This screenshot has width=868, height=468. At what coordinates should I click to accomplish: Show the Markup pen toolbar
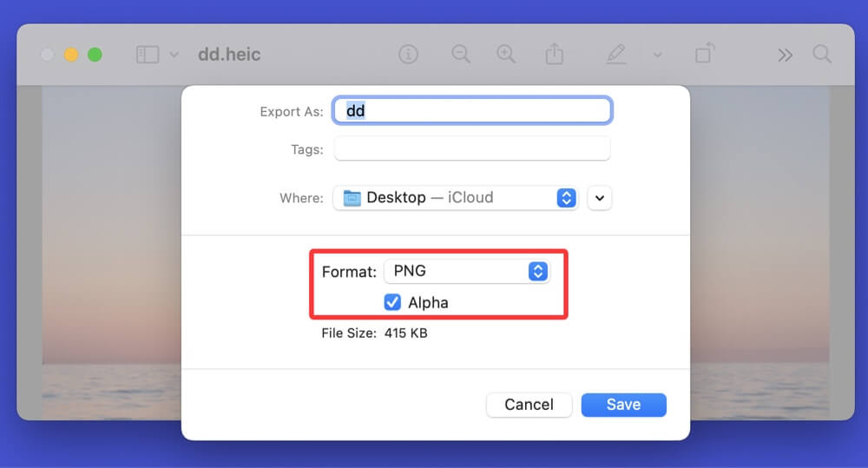615,54
